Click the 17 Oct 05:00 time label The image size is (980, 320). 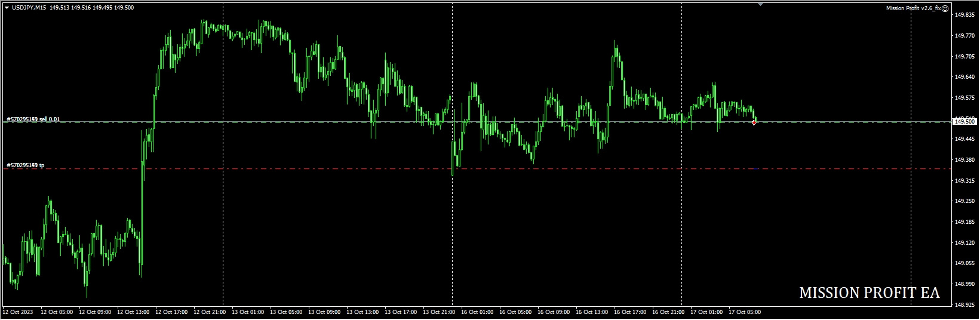[744, 312]
